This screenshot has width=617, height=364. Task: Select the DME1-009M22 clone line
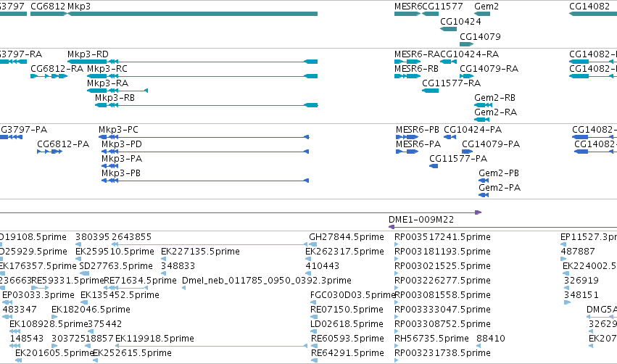point(502,227)
